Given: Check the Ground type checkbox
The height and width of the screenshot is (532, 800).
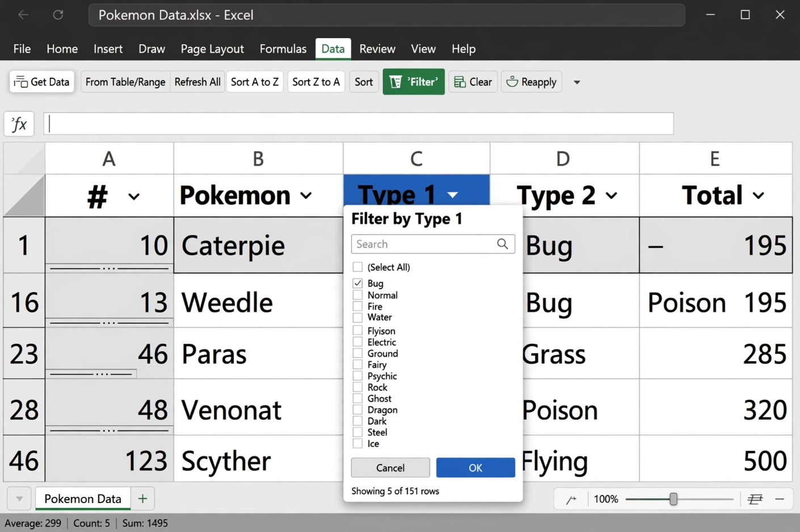Looking at the screenshot, I should coord(357,353).
